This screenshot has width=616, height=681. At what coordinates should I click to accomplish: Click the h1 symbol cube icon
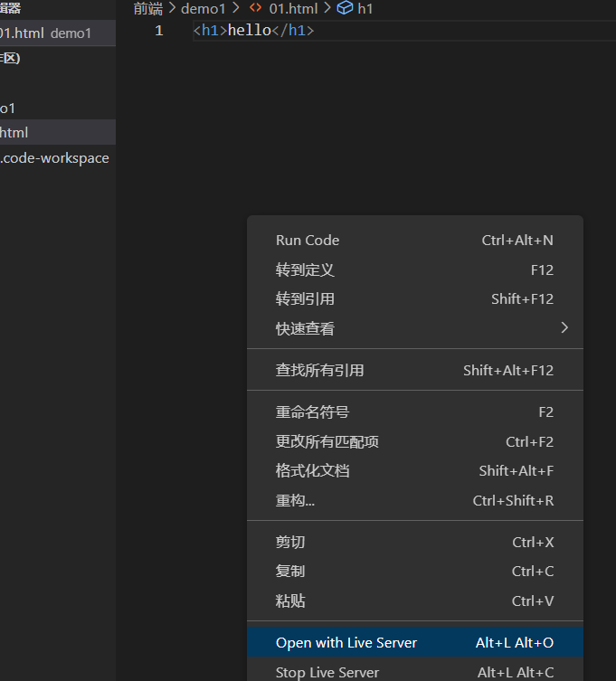point(345,8)
